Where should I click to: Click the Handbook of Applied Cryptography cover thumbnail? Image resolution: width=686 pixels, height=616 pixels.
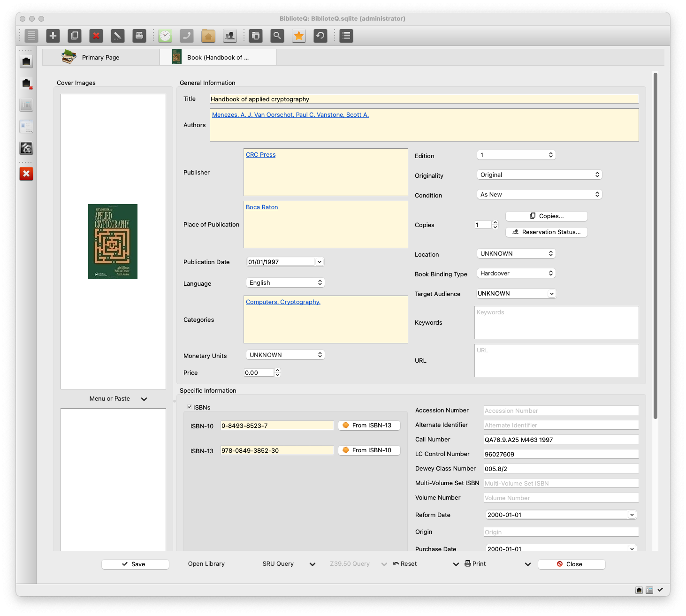[x=113, y=242]
